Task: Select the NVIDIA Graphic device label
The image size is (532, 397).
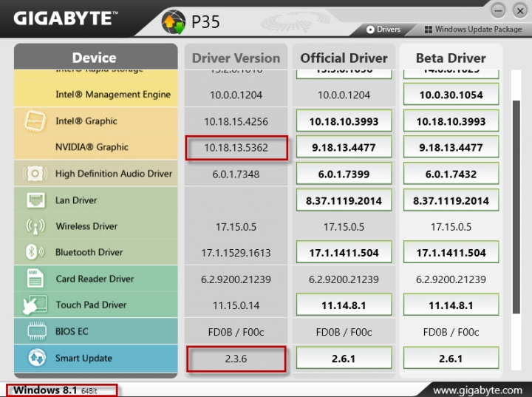Action: coord(92,147)
